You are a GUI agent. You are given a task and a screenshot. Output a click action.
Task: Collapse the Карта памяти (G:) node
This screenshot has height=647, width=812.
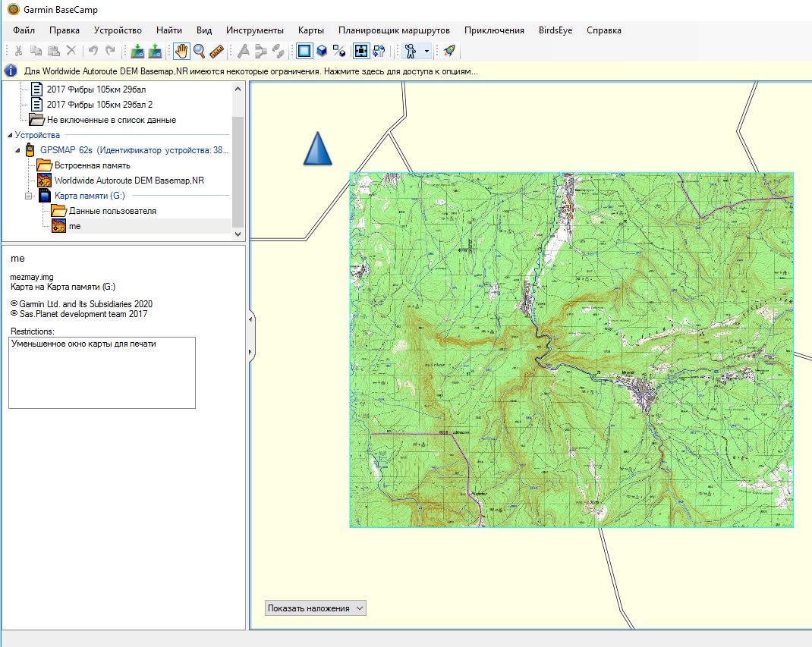(x=30, y=196)
